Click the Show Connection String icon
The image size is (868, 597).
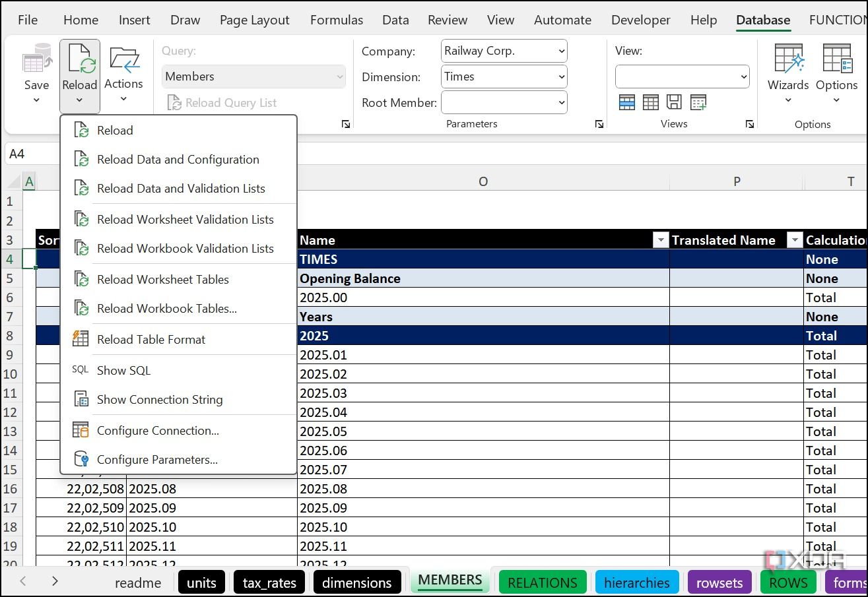81,399
